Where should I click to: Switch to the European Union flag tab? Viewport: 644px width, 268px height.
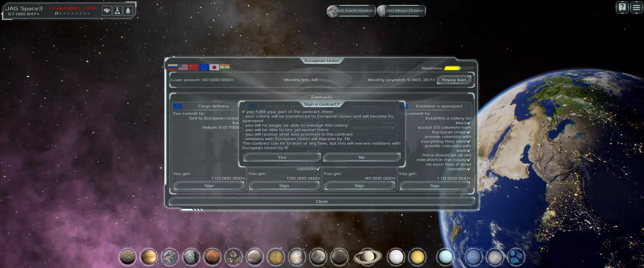pos(204,67)
